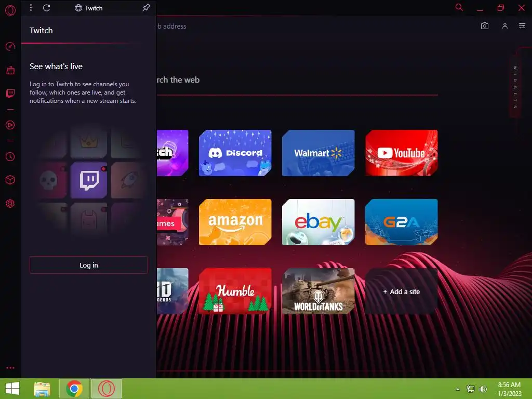Open the World of Tanks tile

click(318, 291)
